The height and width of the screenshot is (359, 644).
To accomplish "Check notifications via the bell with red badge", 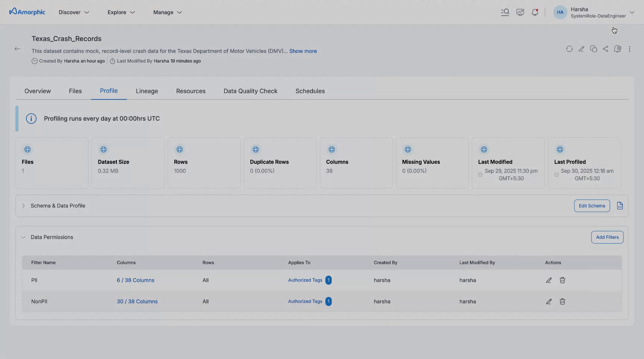I will pyautogui.click(x=535, y=12).
